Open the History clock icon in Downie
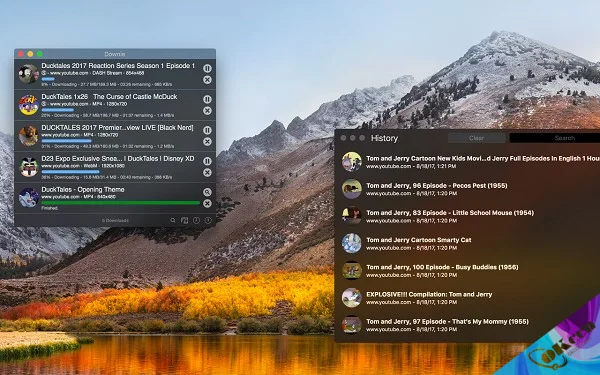 click(x=196, y=220)
